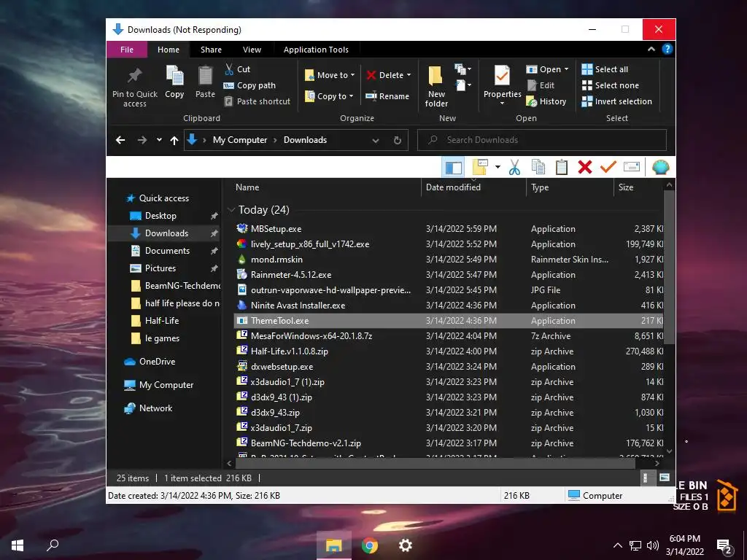The width and height of the screenshot is (747, 560).
Task: Click My Computer in the address bar
Action: pos(239,140)
